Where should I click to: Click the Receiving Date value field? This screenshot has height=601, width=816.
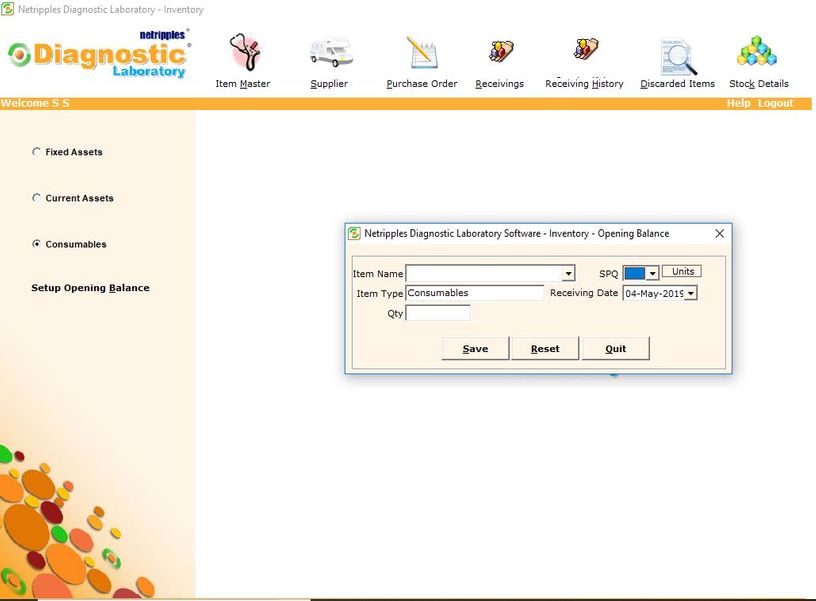click(x=654, y=293)
